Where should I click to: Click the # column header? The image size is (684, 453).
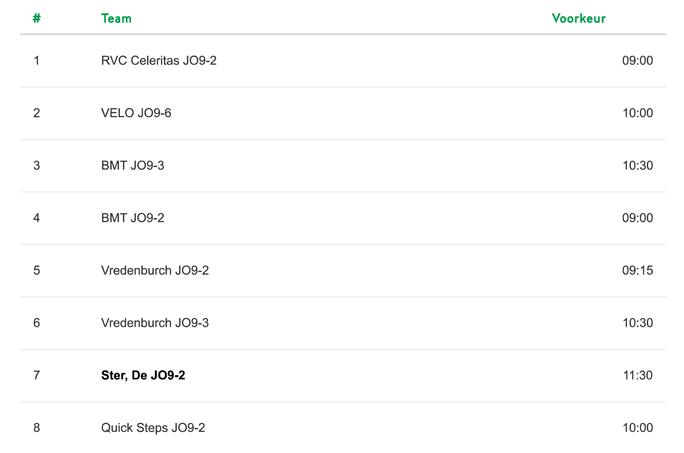pos(37,18)
